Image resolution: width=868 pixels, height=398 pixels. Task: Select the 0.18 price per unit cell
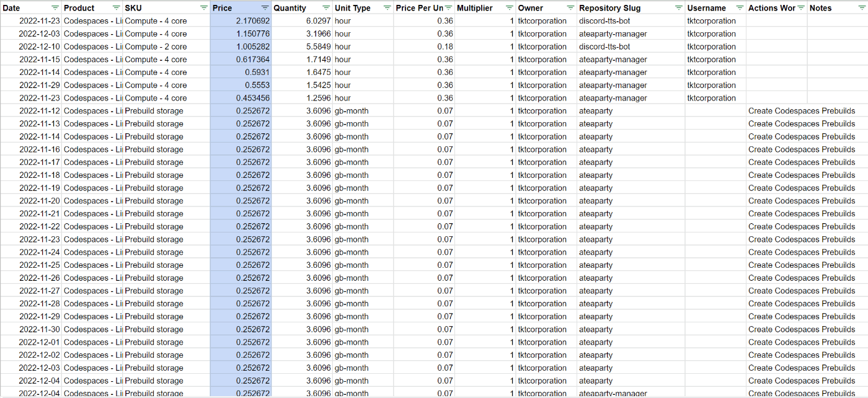[x=424, y=46]
